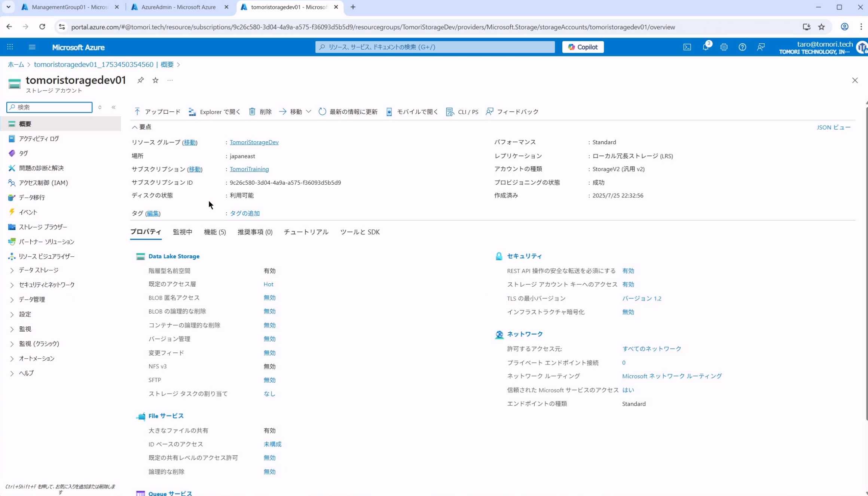Open the 移動 dropdown arrow

tap(308, 111)
